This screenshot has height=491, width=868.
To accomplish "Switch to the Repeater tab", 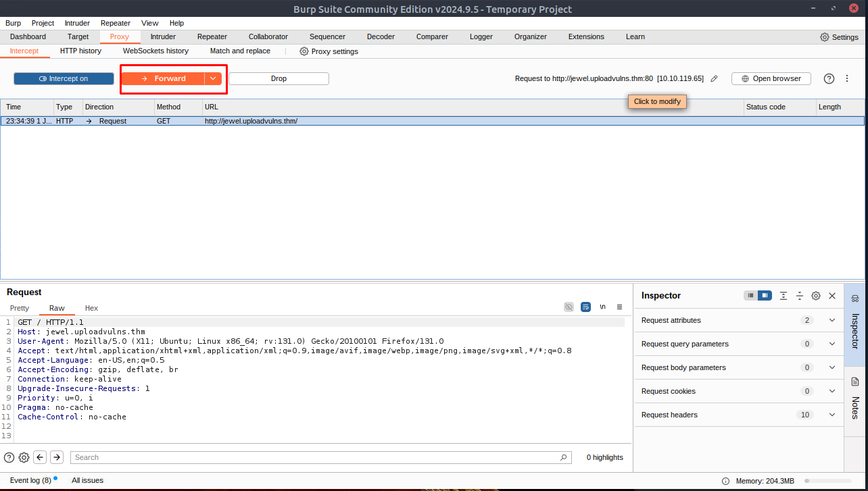I will pos(212,36).
